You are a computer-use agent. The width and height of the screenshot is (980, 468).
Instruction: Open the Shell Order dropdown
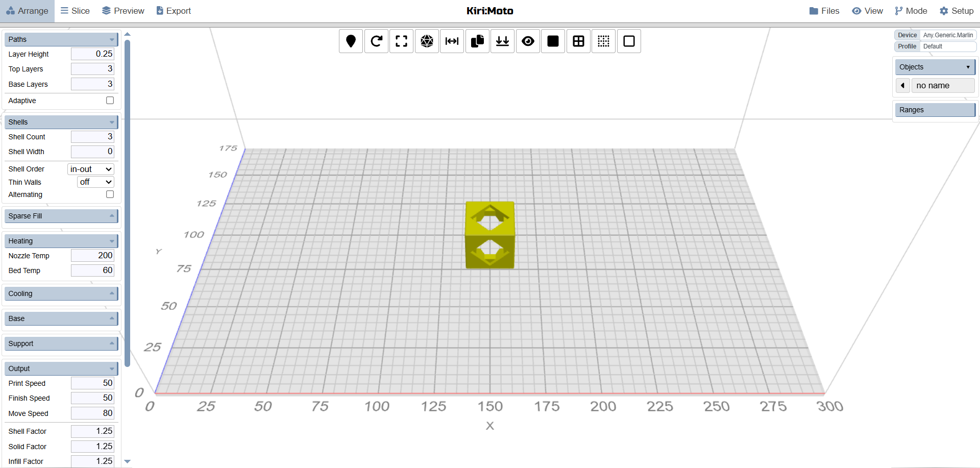tap(91, 169)
